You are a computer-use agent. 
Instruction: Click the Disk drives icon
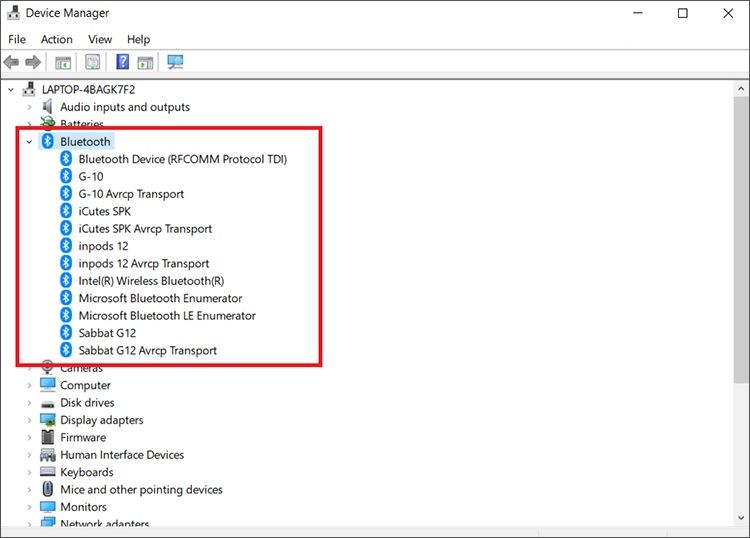[48, 404]
